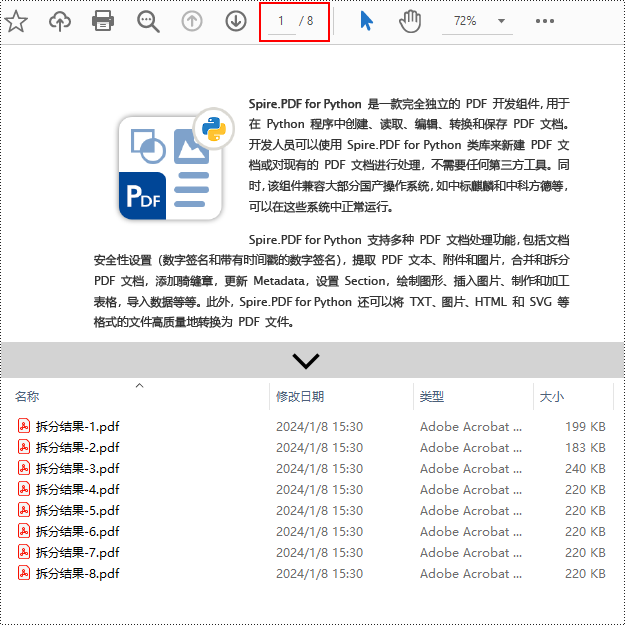Click the Spire.PDF product logo image
625x625 pixels.
[x=176, y=164]
